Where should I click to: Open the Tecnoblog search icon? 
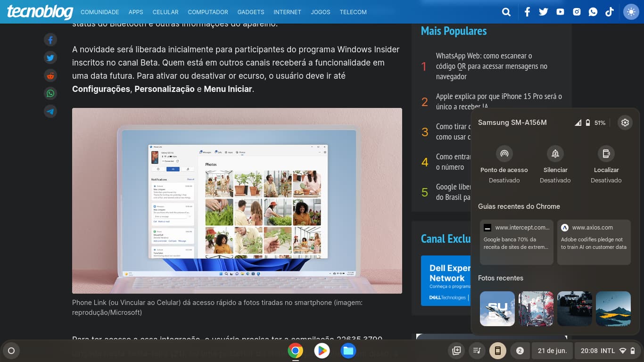tap(506, 12)
